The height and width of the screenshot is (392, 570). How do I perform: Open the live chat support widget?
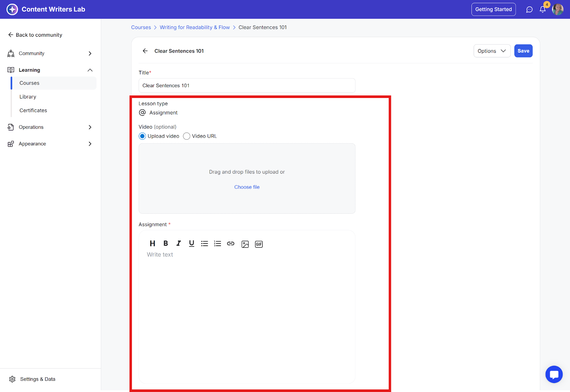pos(554,375)
